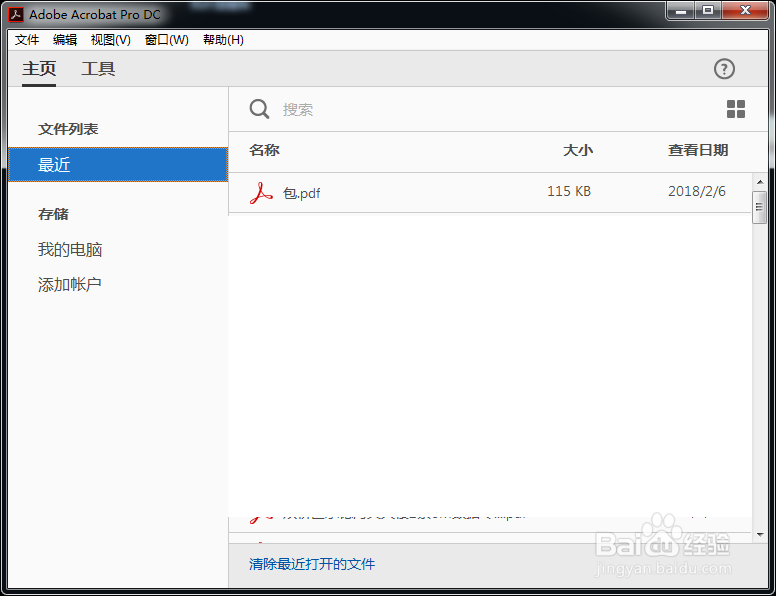This screenshot has height=596, width=776.
Task: Sort by the 名称 column header
Action: (x=264, y=150)
